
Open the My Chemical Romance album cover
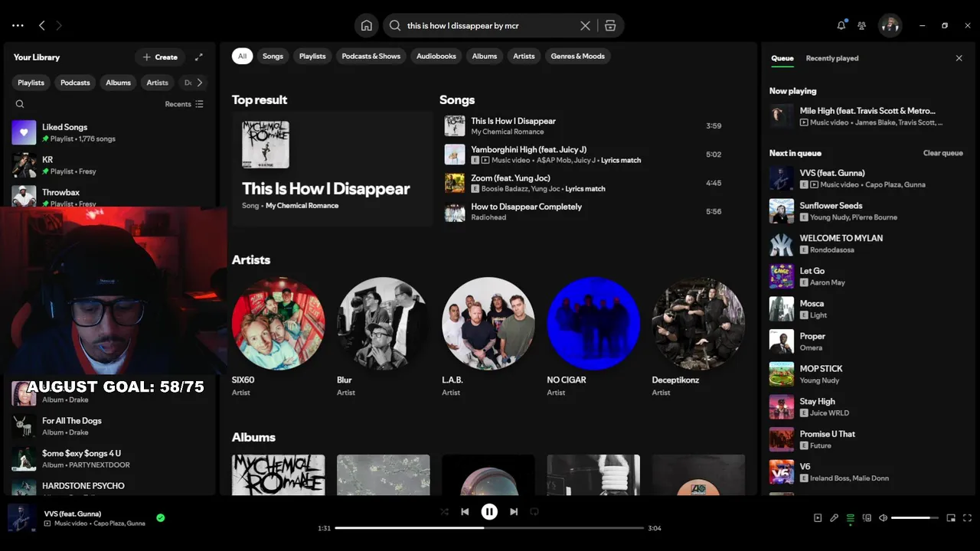279,474
